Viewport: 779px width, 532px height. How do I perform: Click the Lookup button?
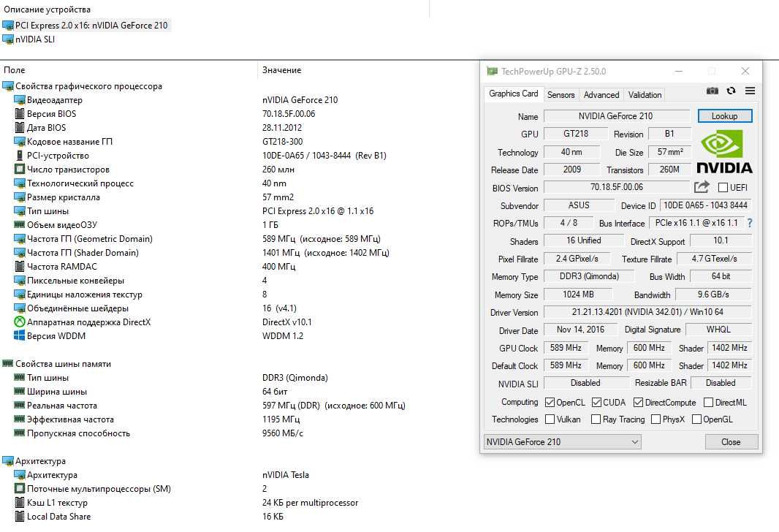click(725, 116)
